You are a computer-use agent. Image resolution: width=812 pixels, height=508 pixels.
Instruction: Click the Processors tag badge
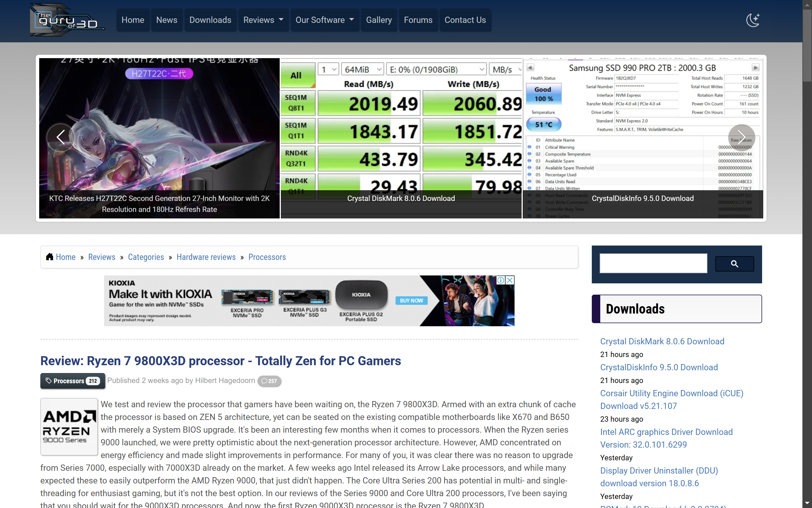[x=73, y=381]
